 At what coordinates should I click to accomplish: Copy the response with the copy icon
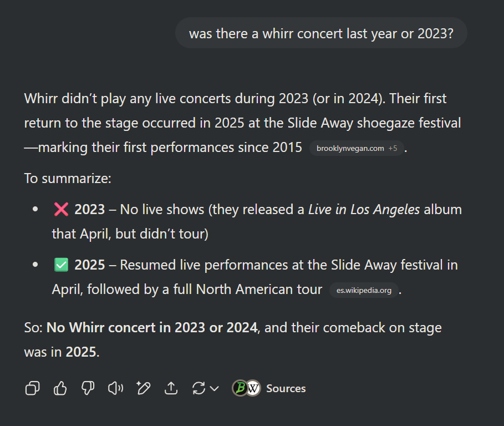coord(33,388)
